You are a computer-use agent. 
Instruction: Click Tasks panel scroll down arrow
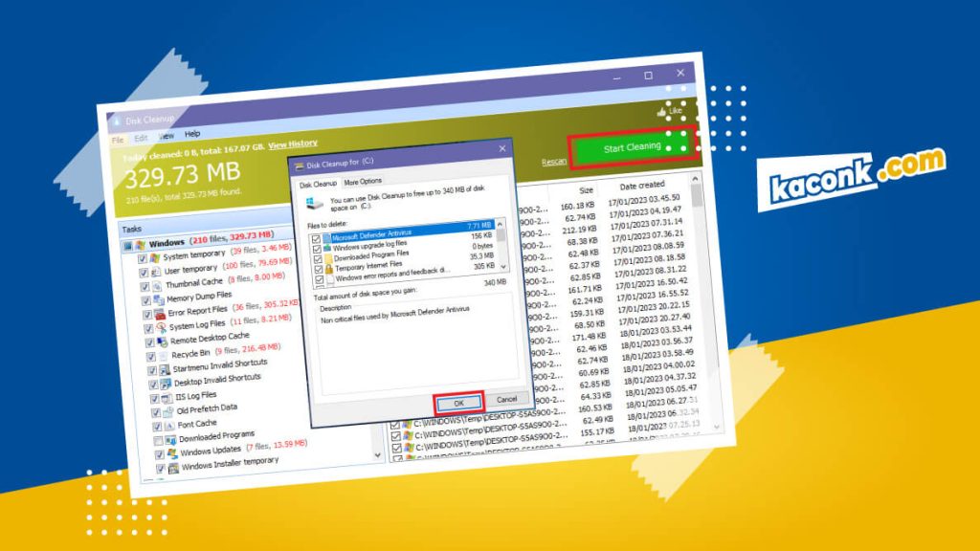coord(377,455)
